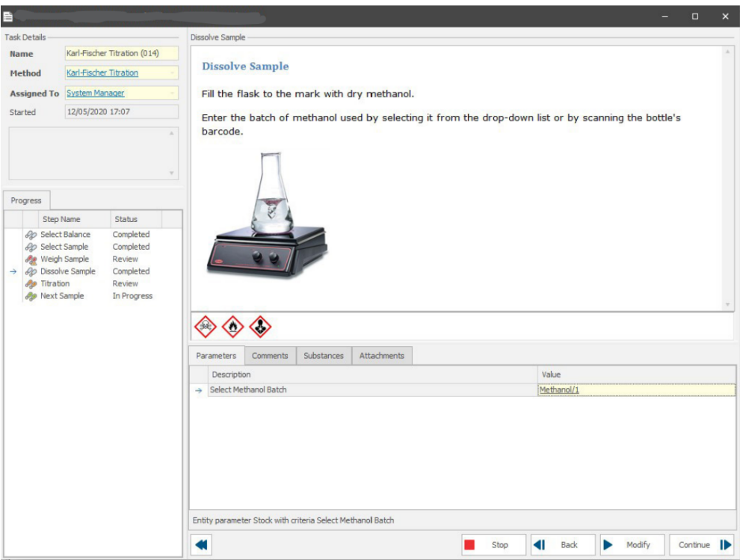Expand the Assigned To dropdown
The width and height of the screenshot is (740, 560).
pyautogui.click(x=173, y=93)
